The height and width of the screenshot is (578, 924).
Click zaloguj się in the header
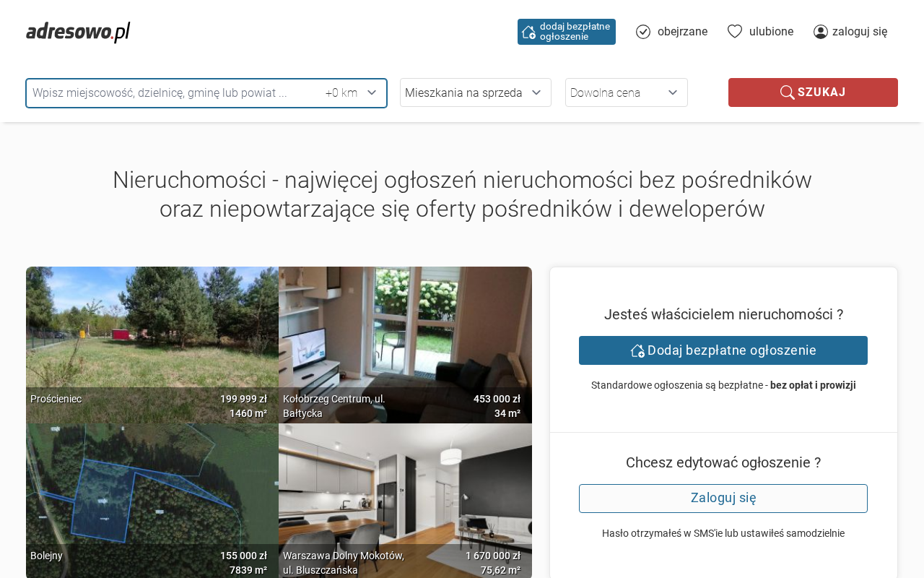860,32
